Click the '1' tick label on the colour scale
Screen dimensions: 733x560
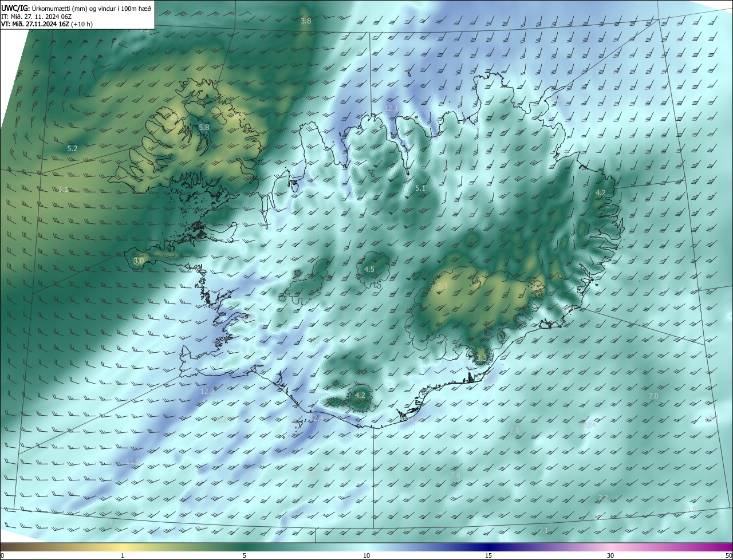(x=123, y=555)
